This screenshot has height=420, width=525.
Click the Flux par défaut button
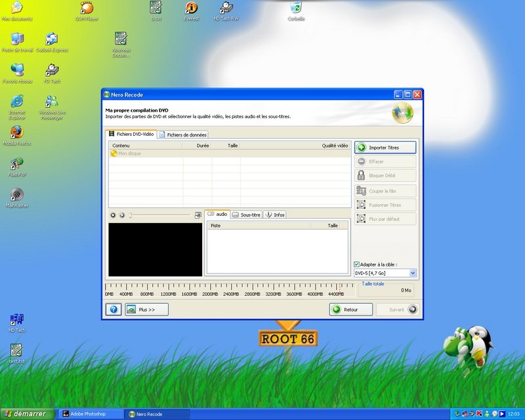pyautogui.click(x=385, y=219)
